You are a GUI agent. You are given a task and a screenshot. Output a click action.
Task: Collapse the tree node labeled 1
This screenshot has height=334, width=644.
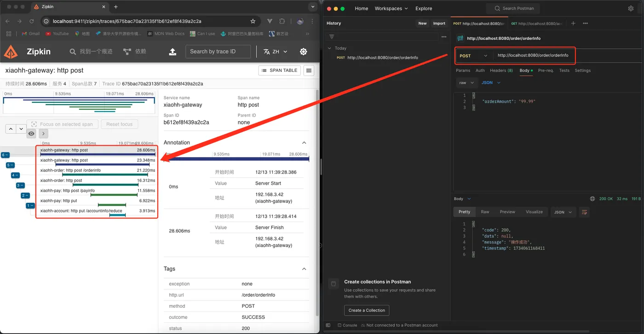pyautogui.click(x=30, y=205)
